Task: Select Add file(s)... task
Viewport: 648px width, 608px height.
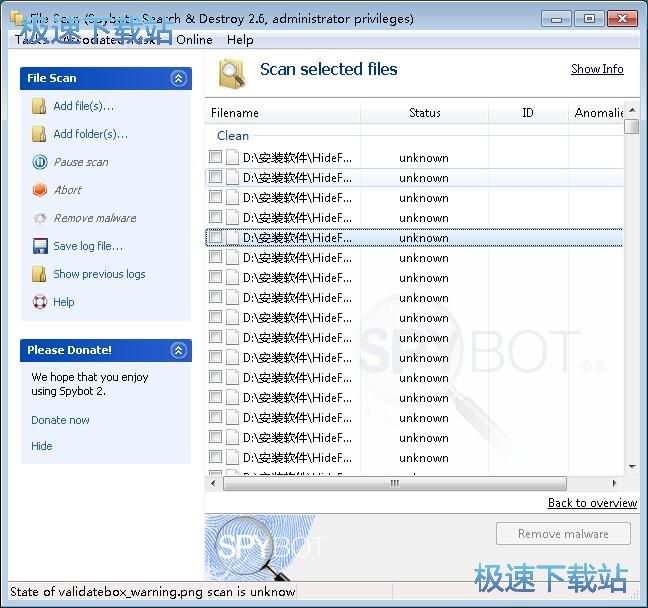Action: [83, 106]
